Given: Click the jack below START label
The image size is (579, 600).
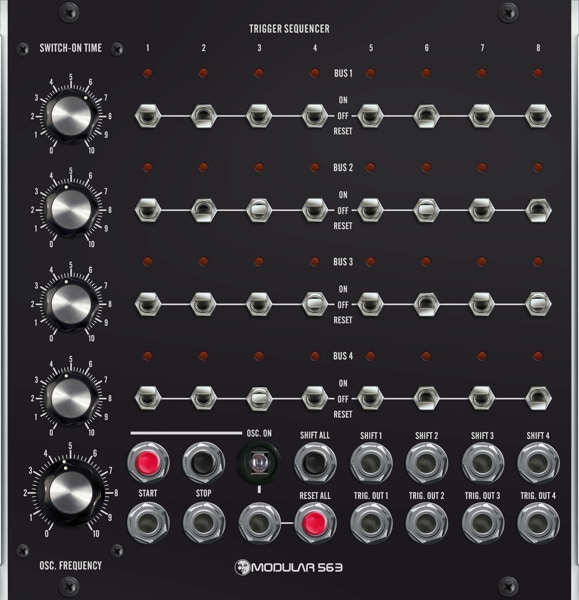Looking at the screenshot, I should pos(148,523).
